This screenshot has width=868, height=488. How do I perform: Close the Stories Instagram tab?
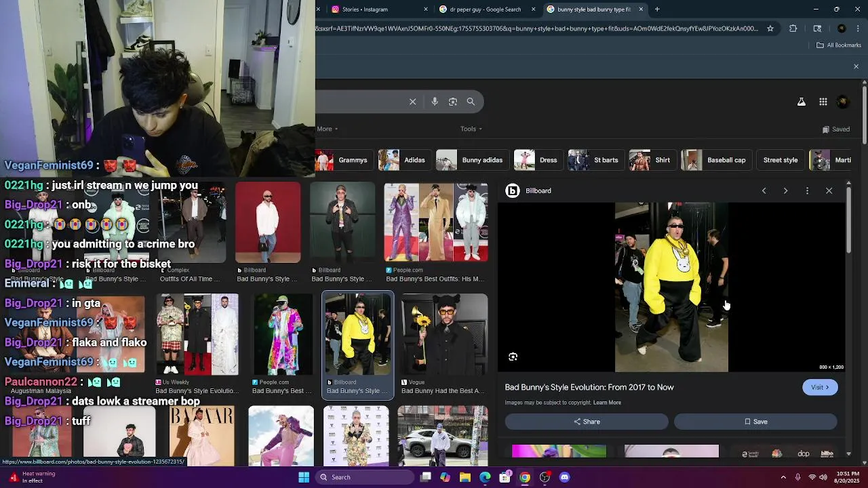pos(426,9)
